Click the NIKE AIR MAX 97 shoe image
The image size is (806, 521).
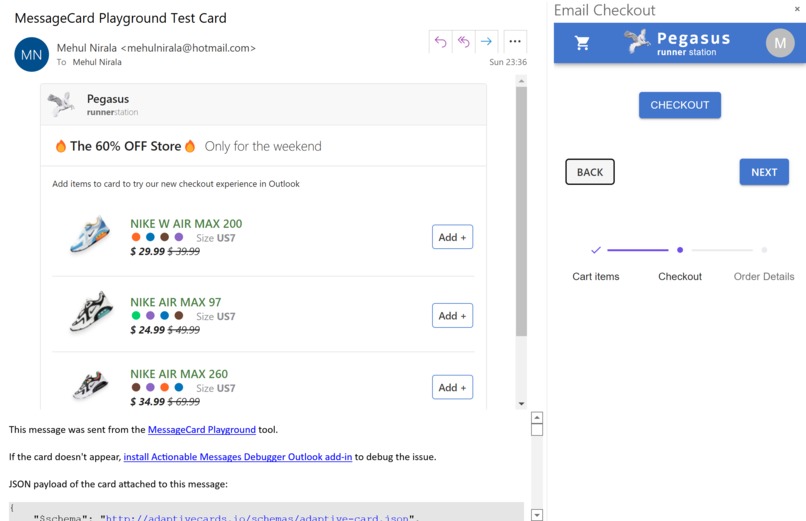[x=90, y=311]
